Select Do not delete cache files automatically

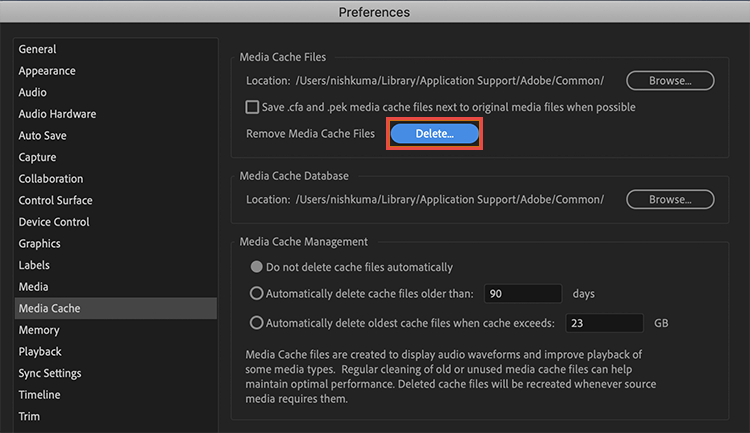point(257,267)
